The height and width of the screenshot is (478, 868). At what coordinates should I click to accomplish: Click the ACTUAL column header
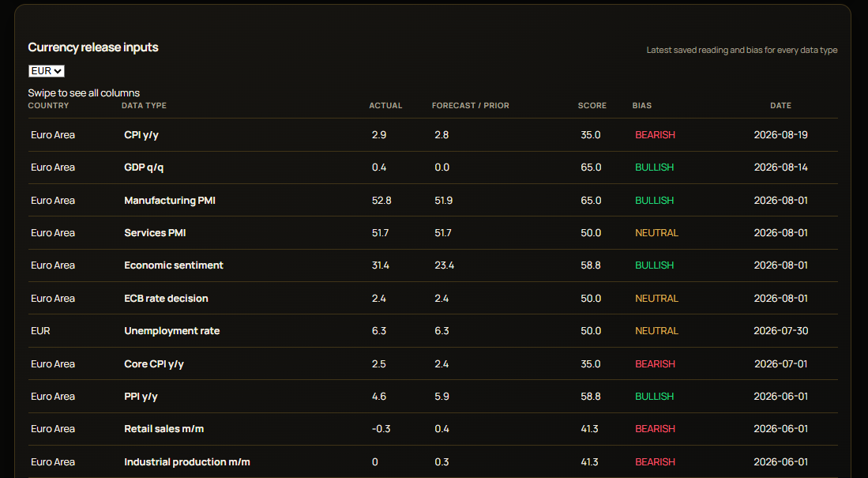pyautogui.click(x=386, y=105)
